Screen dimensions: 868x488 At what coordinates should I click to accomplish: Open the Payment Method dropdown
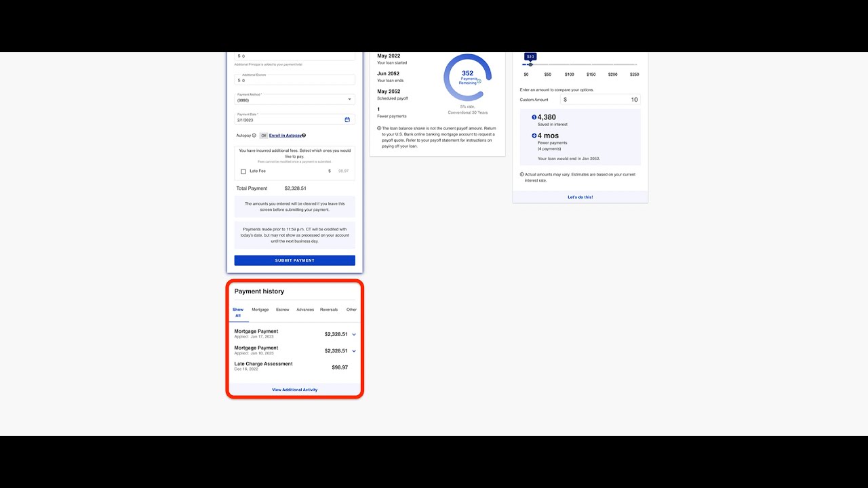(x=295, y=98)
